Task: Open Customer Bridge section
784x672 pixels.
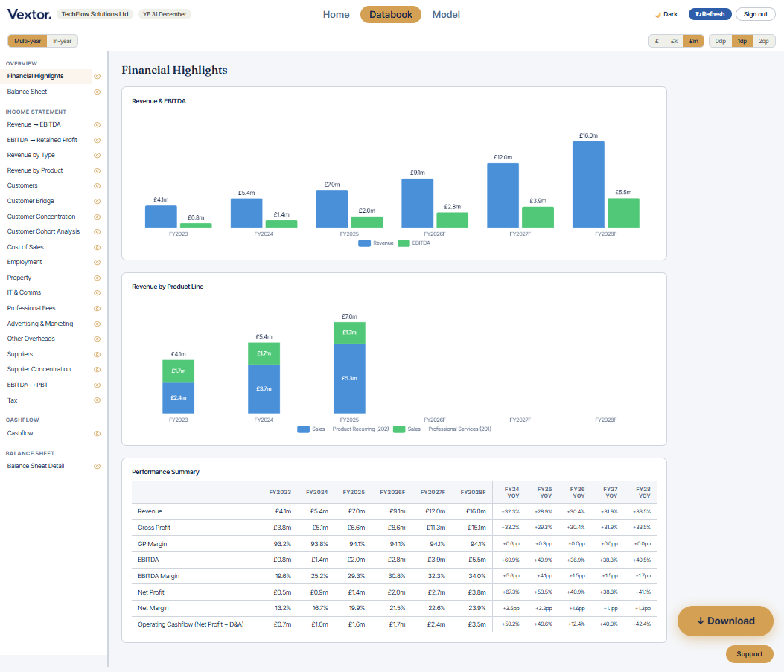Action: (31, 202)
